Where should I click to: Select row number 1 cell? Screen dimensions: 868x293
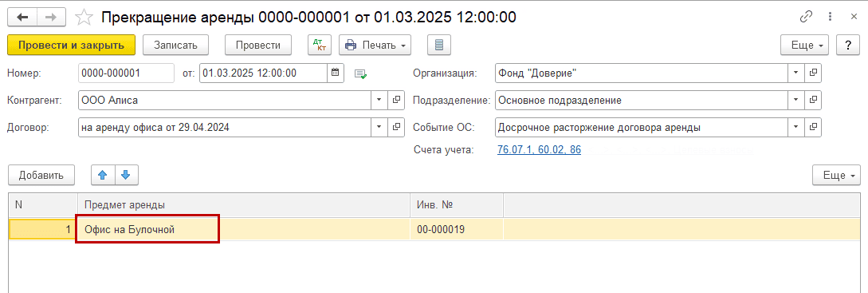[42, 229]
